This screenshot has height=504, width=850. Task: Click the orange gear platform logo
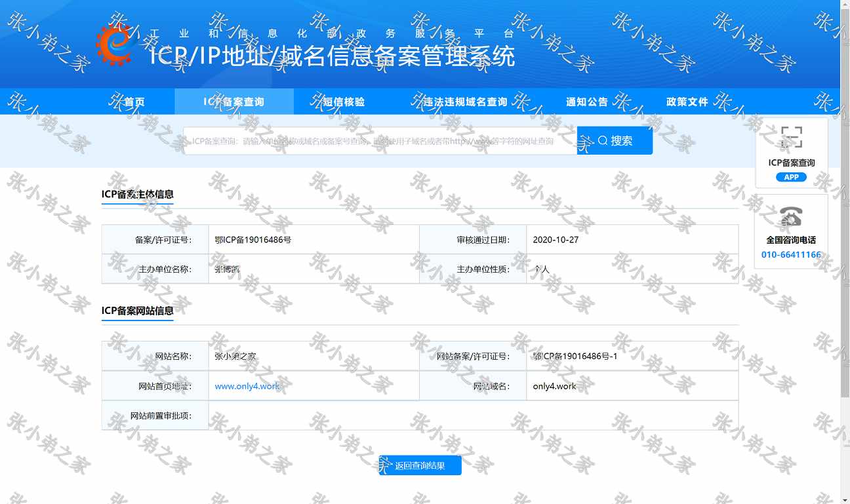click(115, 45)
